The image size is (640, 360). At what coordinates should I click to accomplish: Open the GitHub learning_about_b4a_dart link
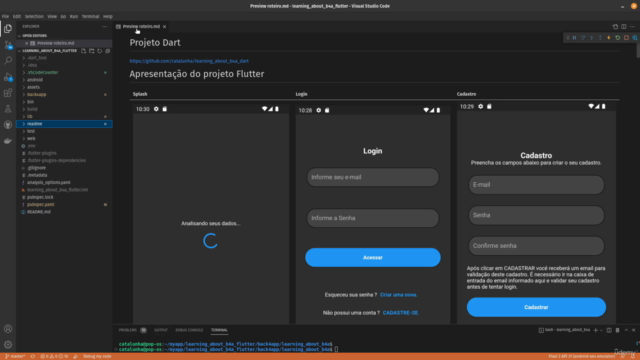tap(189, 61)
